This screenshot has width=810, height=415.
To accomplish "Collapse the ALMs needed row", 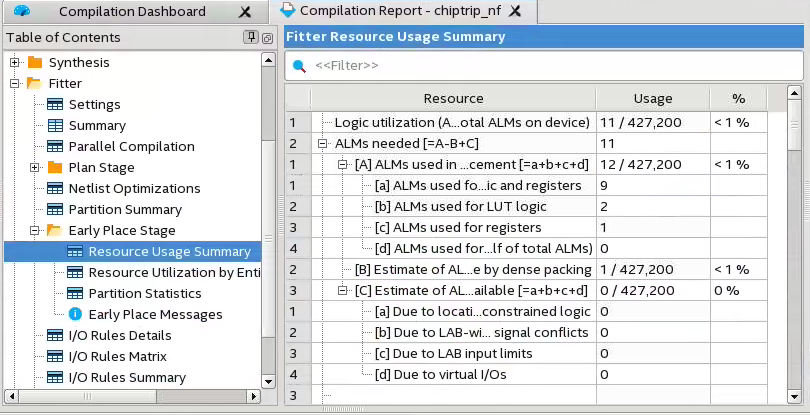I will 322,143.
